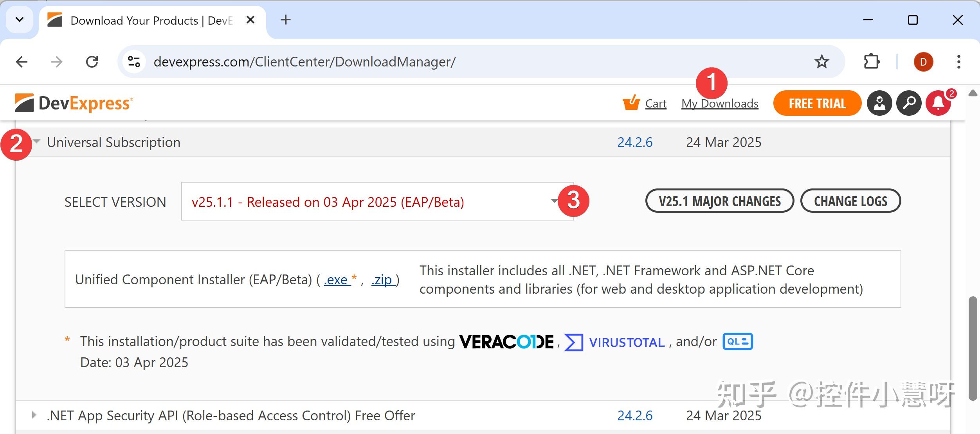Viewport: 980px width, 434px height.
Task: Click the VIRUSTOTAL logo
Action: click(626, 342)
